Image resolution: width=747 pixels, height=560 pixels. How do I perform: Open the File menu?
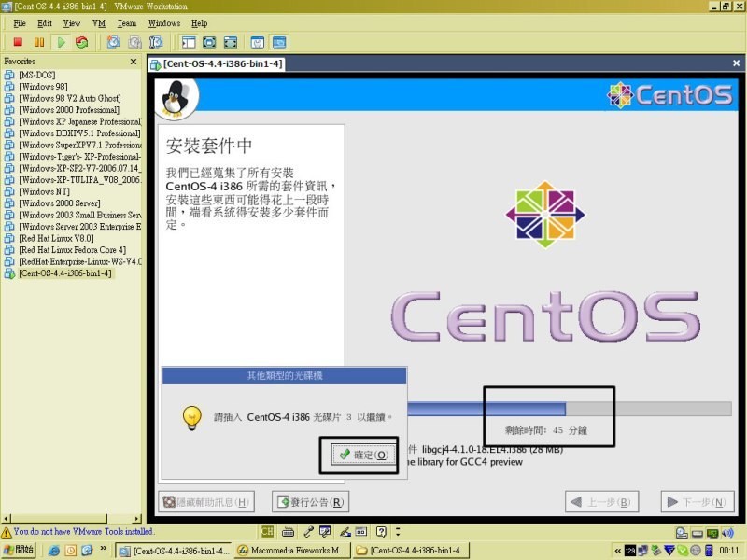pos(20,23)
